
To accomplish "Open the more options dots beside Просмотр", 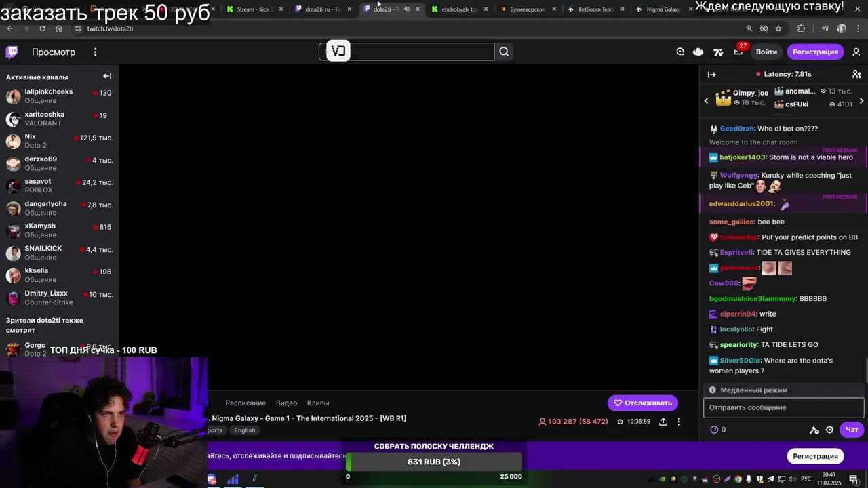I will pyautogui.click(x=95, y=52).
